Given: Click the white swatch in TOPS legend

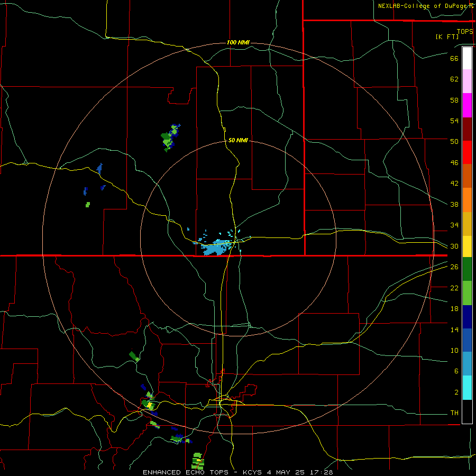Looking at the screenshot, I should click(467, 58).
